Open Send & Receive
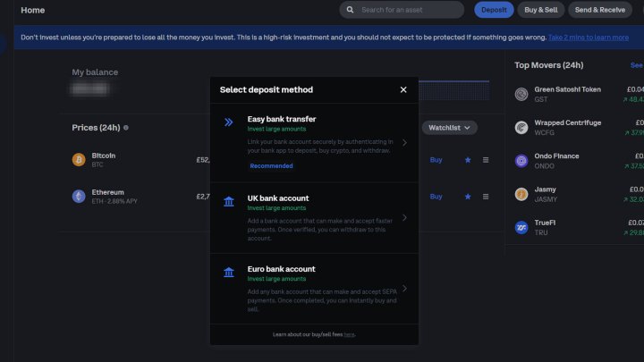Image resolution: width=644 pixels, height=362 pixels. click(599, 10)
